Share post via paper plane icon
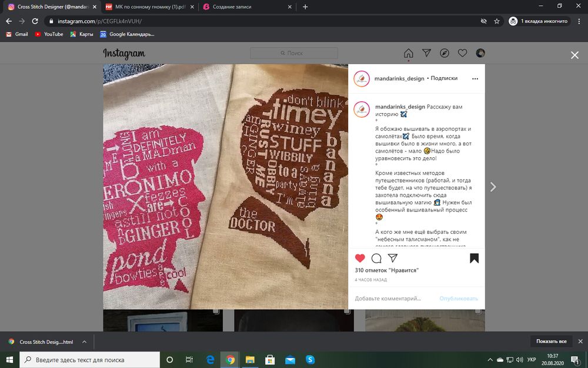The height and width of the screenshot is (368, 588). [x=393, y=258]
